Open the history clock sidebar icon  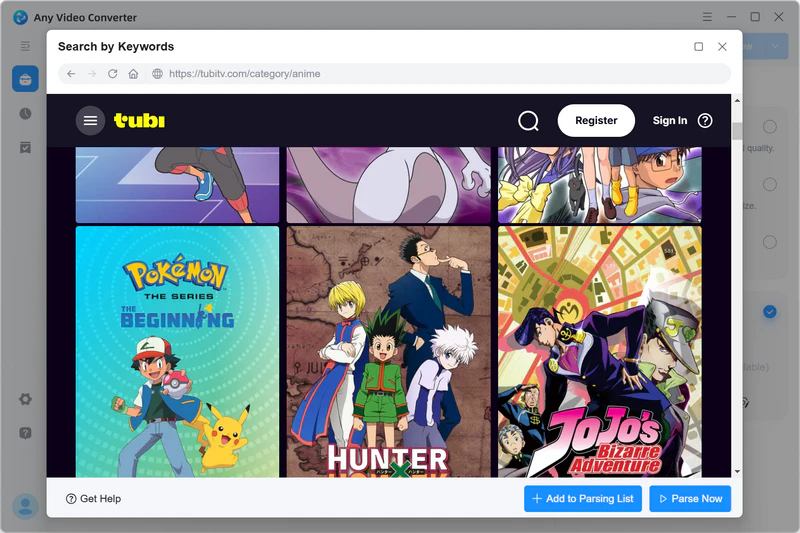click(x=25, y=113)
